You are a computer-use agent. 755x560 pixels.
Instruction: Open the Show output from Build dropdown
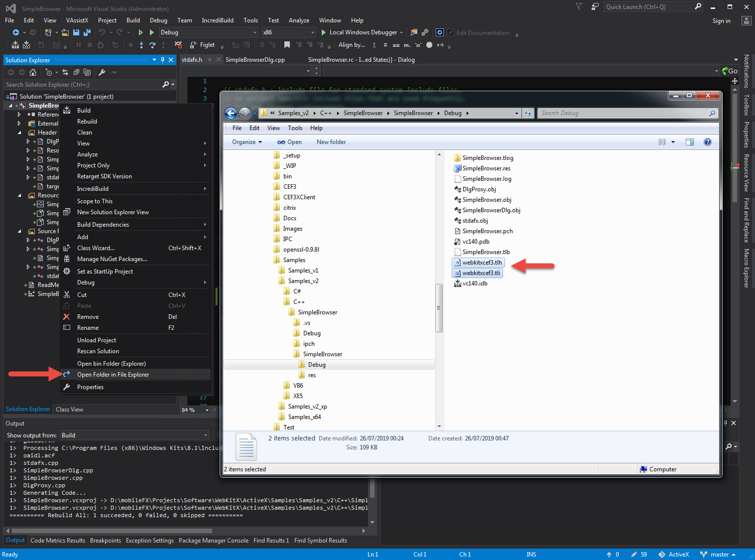pos(134,435)
